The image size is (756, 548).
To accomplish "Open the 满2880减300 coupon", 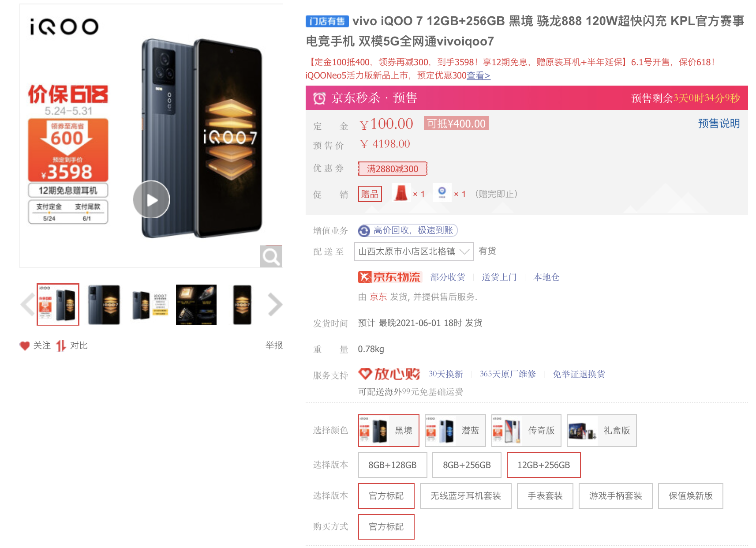I will coord(393,169).
